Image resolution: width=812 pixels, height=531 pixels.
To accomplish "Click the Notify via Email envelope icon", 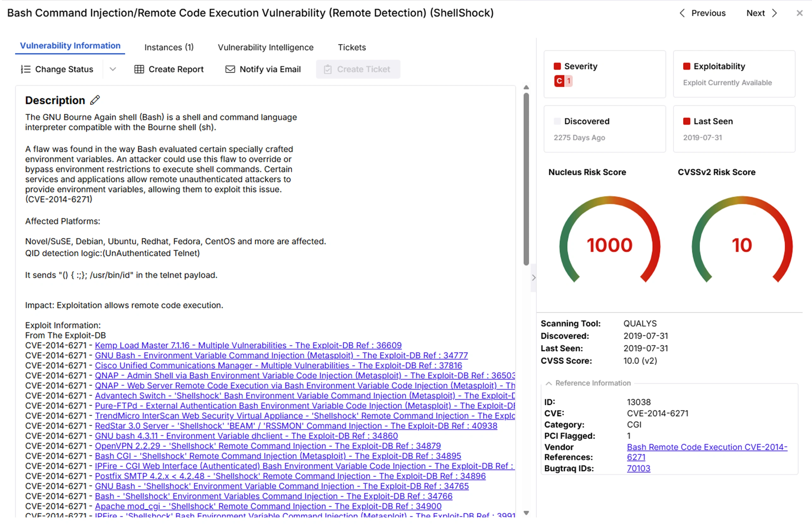I will coord(230,69).
